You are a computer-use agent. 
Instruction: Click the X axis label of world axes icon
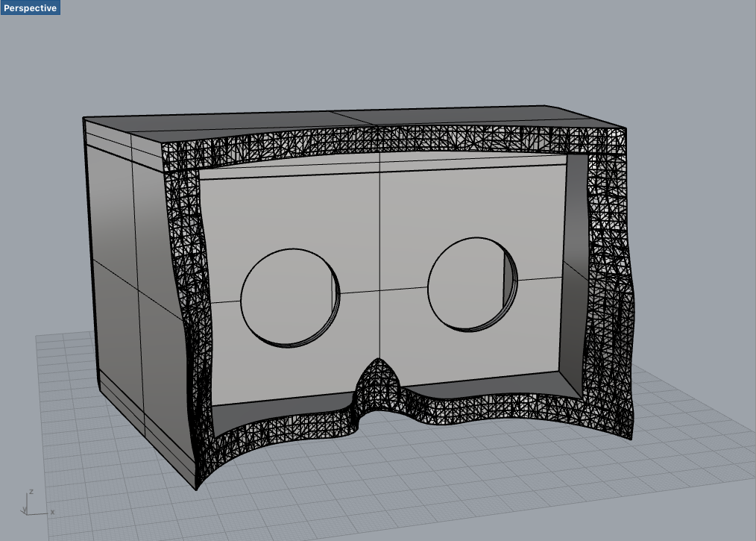click(51, 512)
